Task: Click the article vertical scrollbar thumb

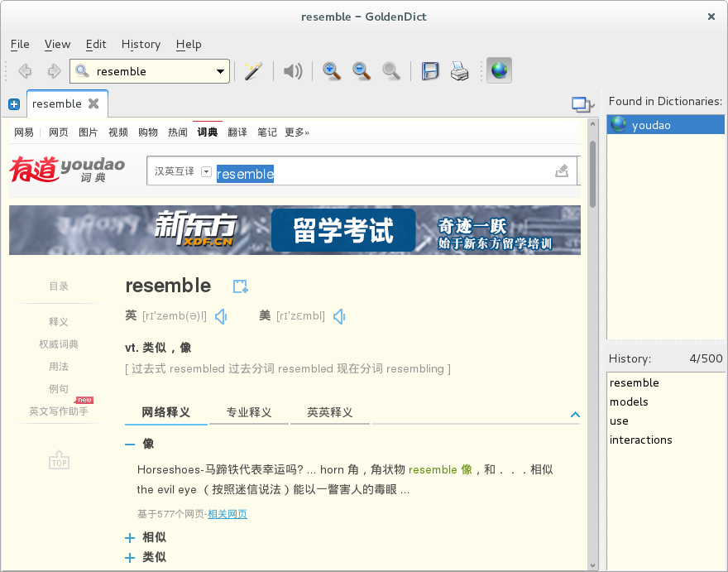Action: (x=592, y=174)
